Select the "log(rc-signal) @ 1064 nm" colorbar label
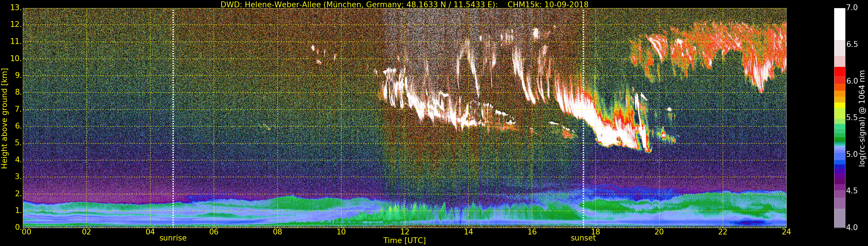Screen dimensions: 868x246 coord(862,118)
